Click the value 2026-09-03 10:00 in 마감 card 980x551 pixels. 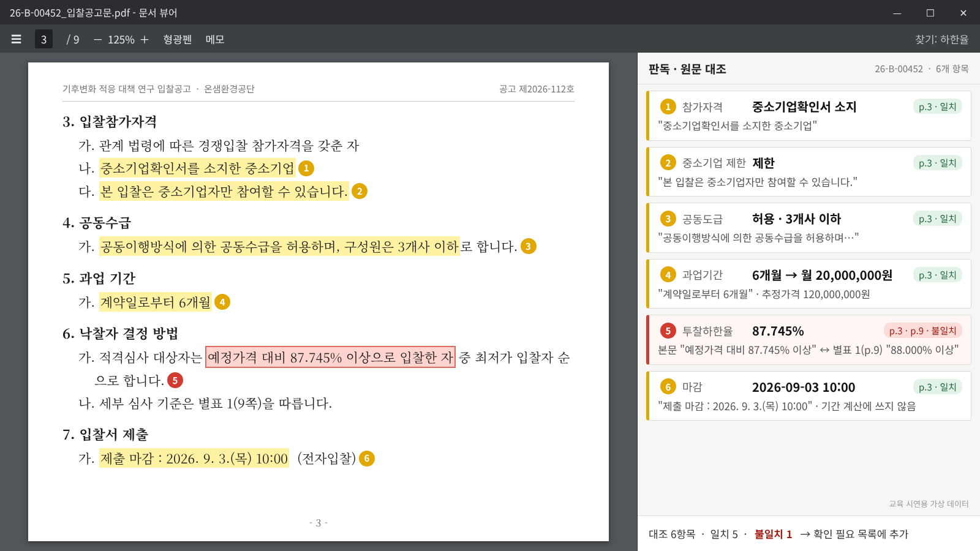pyautogui.click(x=804, y=388)
